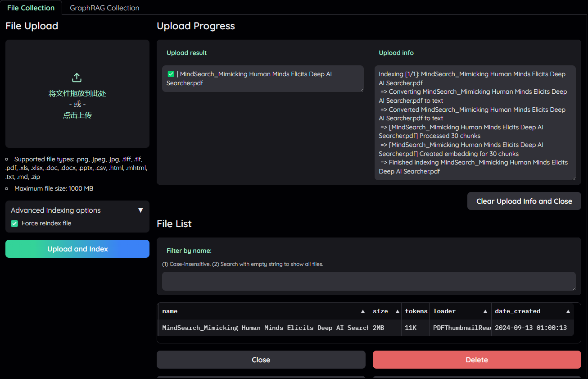Click the Filter by name input field
The width and height of the screenshot is (588, 379).
pyautogui.click(x=369, y=281)
